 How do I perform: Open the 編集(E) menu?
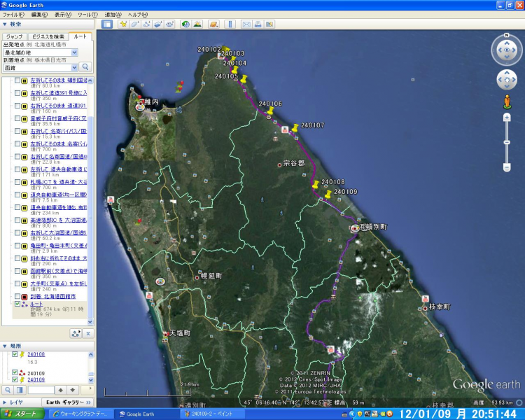click(x=39, y=15)
